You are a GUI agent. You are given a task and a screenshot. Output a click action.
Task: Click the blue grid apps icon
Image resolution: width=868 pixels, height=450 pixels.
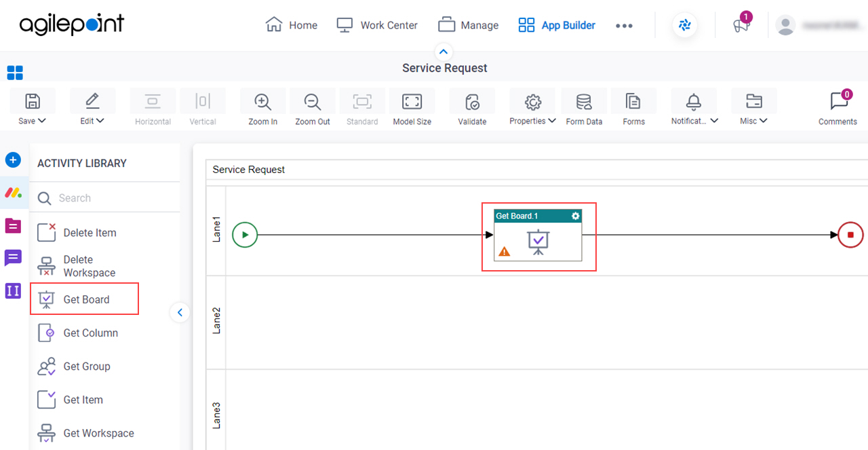coord(15,73)
